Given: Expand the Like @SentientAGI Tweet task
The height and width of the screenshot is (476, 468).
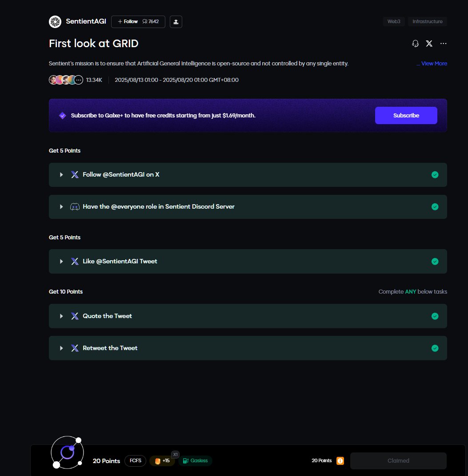Looking at the screenshot, I should coord(62,261).
